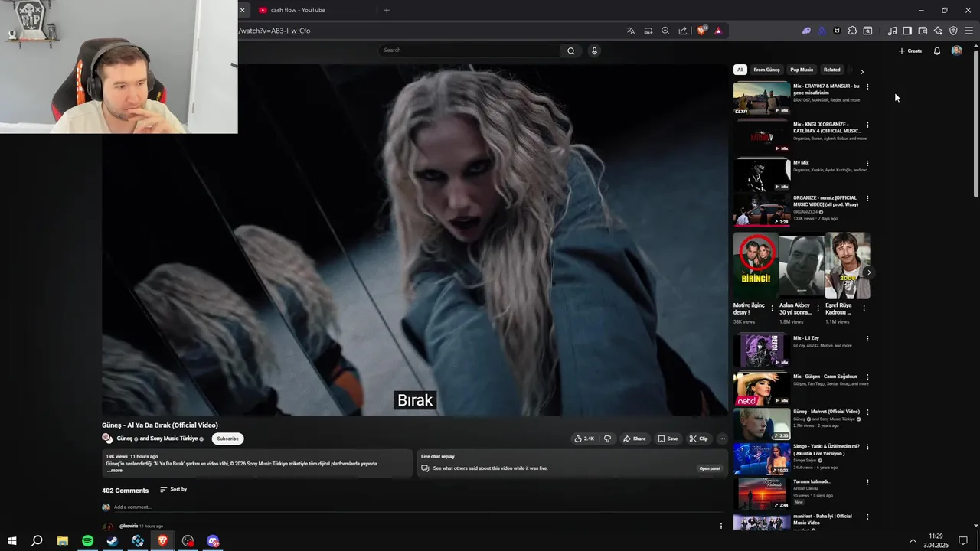
Task: Open the Brave Wallet icon
Action: 923,31
